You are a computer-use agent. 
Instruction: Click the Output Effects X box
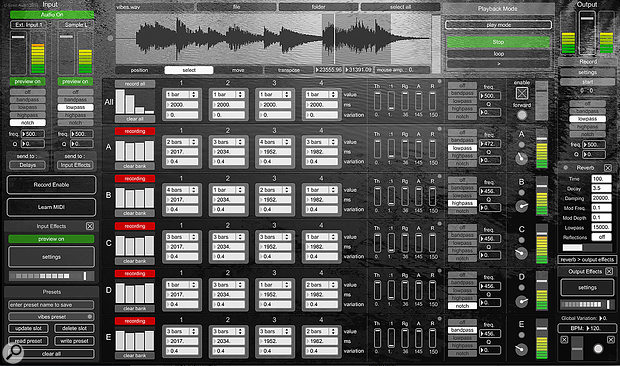(609, 272)
